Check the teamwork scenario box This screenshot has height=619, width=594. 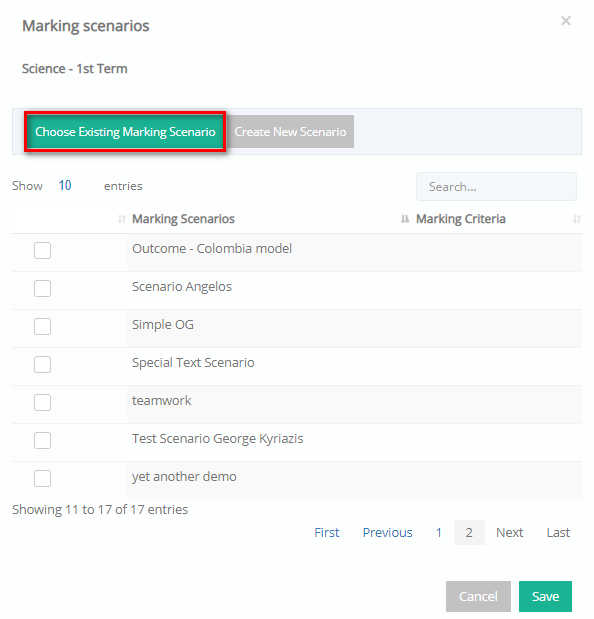(x=42, y=402)
